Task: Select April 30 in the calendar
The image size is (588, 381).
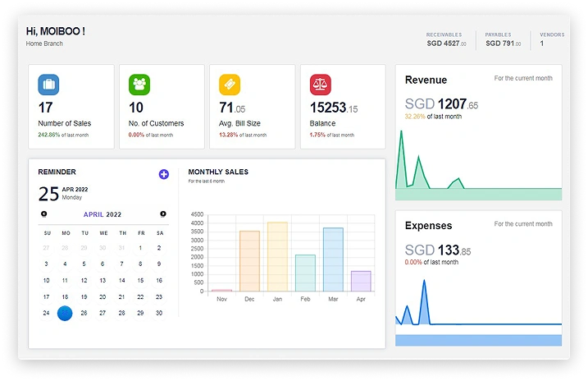Action: click(x=159, y=313)
